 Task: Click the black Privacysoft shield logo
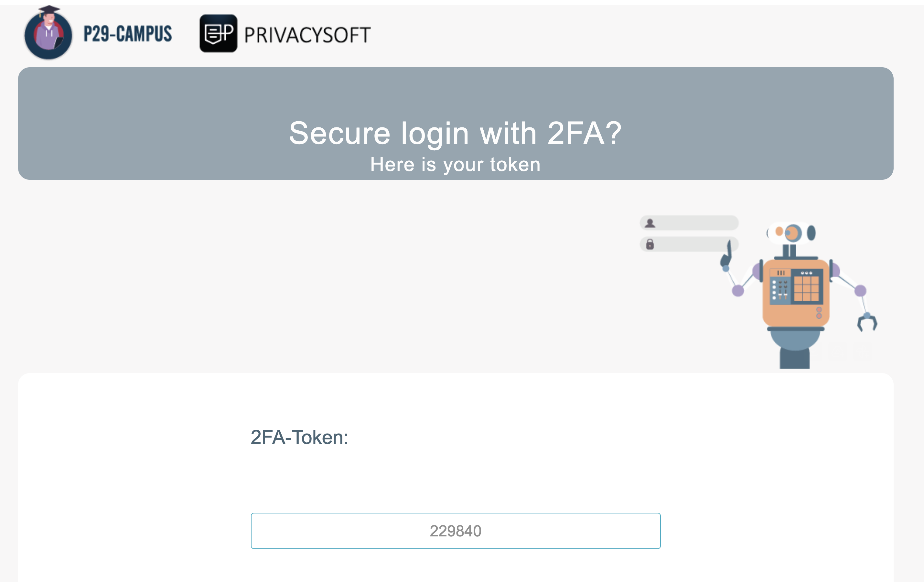pyautogui.click(x=218, y=33)
